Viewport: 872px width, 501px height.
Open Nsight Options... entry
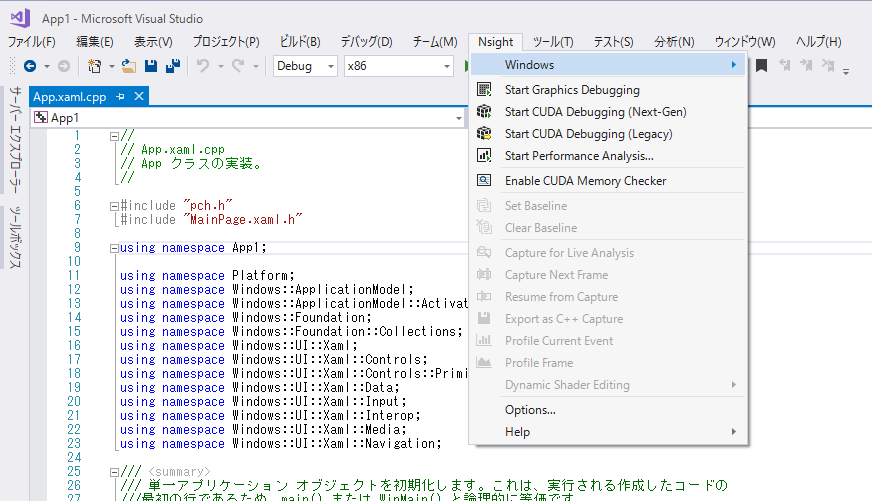[608, 410]
